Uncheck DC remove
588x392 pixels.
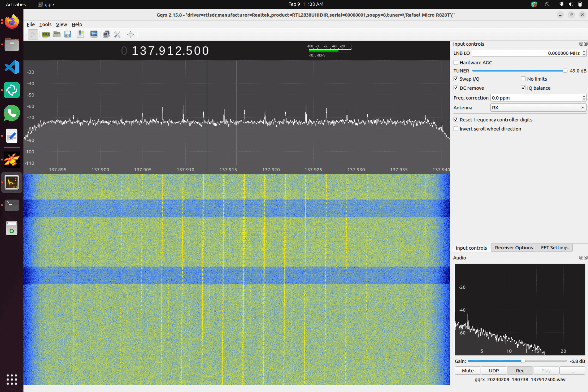tap(456, 88)
